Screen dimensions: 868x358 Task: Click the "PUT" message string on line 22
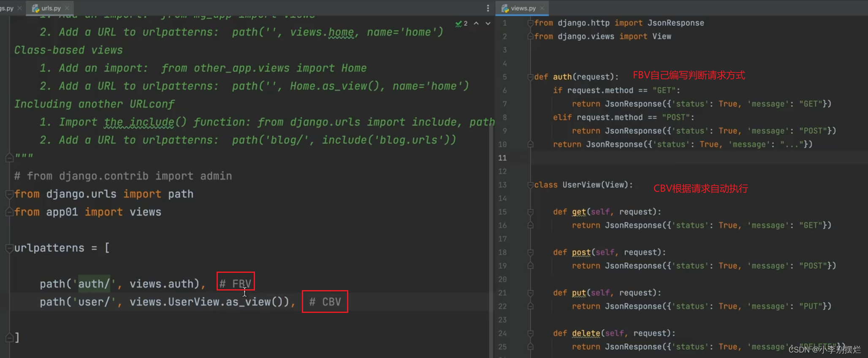click(x=811, y=307)
